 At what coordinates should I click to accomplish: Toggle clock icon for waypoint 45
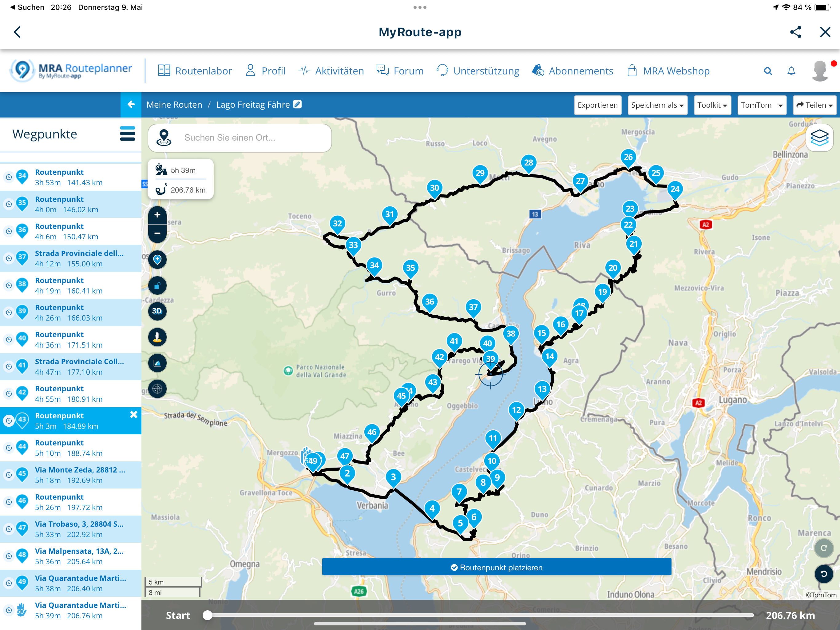coord(9,475)
